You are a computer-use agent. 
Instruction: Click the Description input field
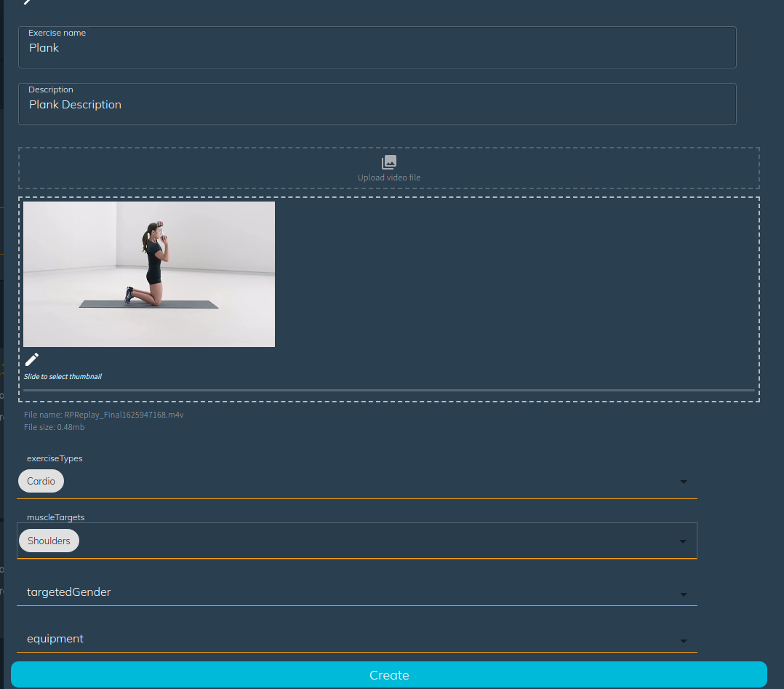point(377,104)
